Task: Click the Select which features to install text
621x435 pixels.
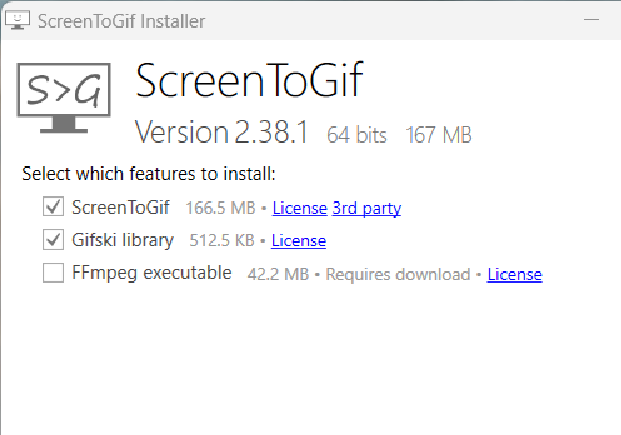Action: point(149,174)
